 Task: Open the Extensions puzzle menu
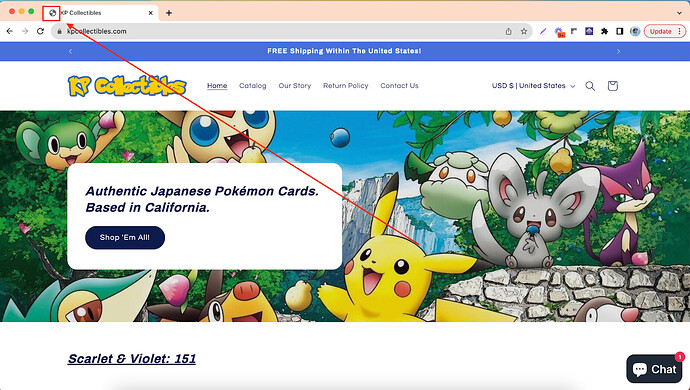point(604,31)
